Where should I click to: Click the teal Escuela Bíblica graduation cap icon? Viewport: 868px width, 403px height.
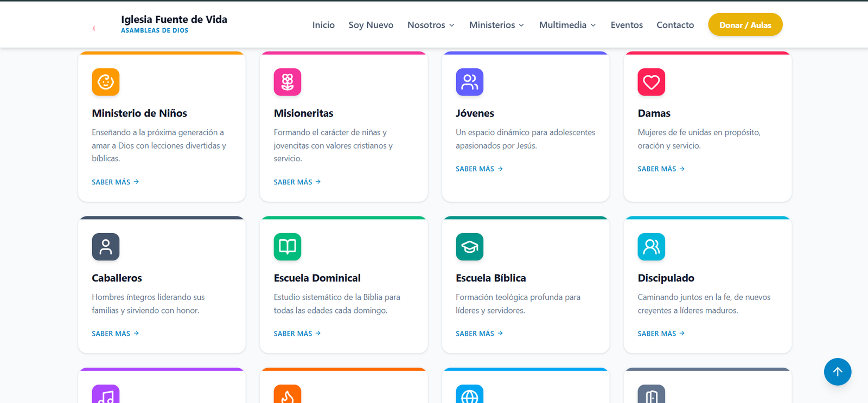470,247
